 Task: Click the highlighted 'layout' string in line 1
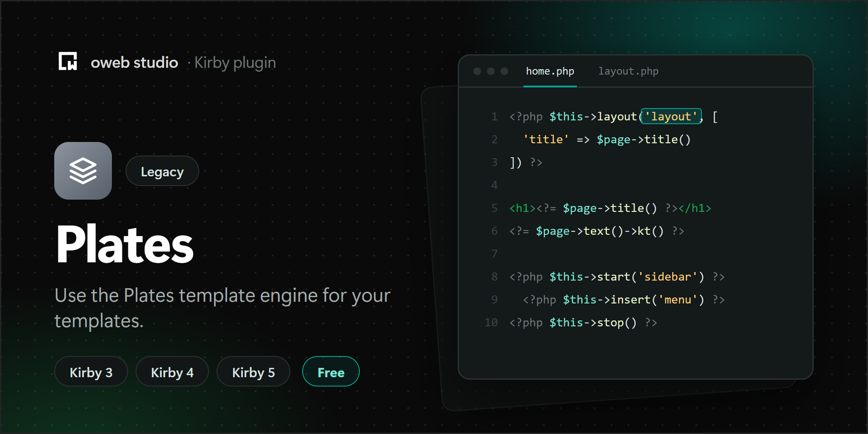click(671, 116)
